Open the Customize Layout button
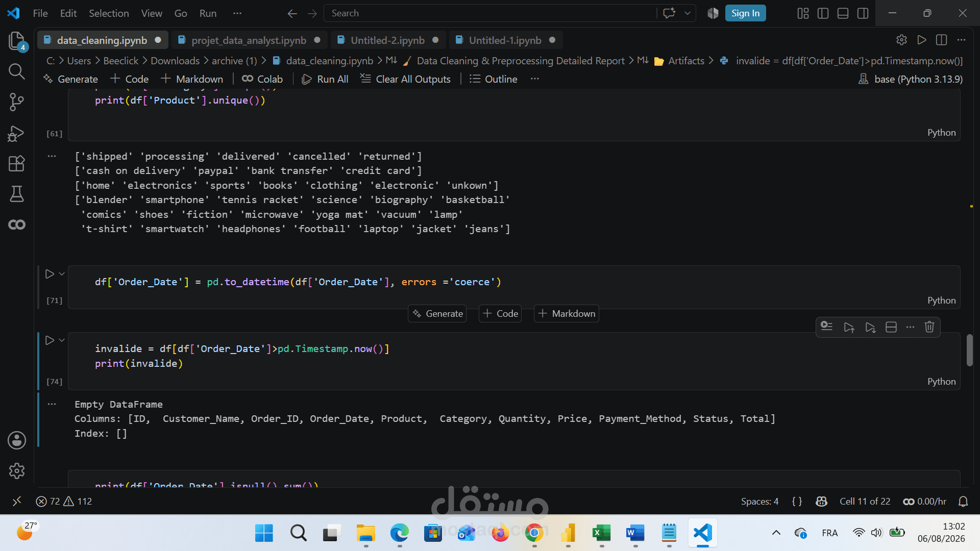Screen dimensions: 980x551 (x=803, y=13)
